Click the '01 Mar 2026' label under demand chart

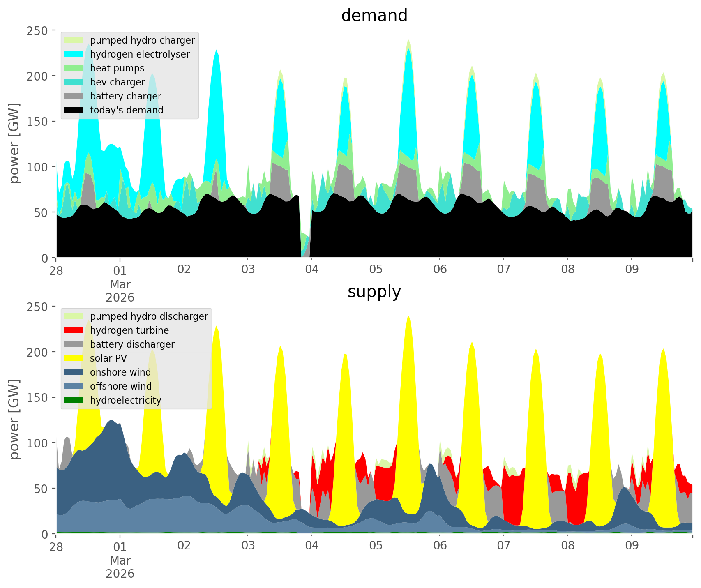pyautogui.click(x=120, y=284)
